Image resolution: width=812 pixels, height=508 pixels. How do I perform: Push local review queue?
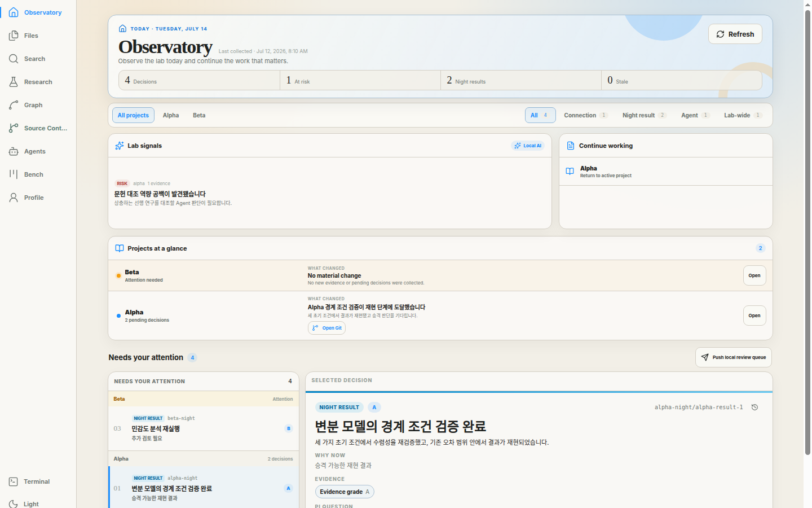734,357
